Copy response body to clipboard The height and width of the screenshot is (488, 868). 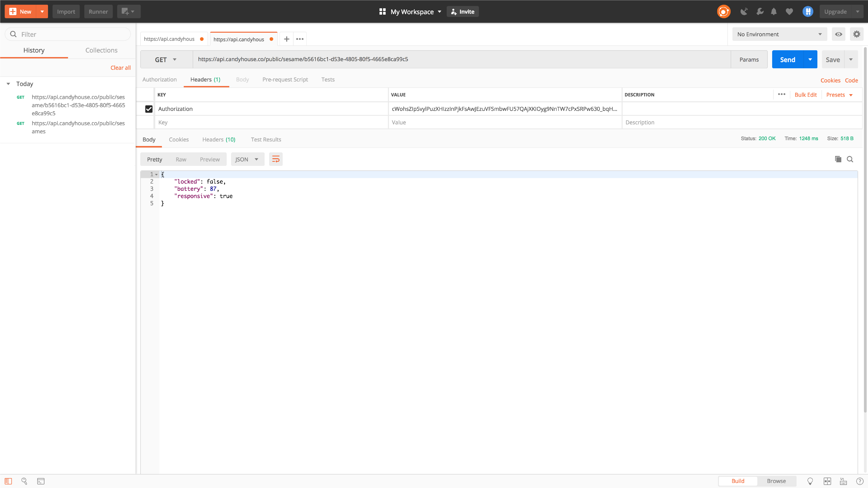pos(838,159)
